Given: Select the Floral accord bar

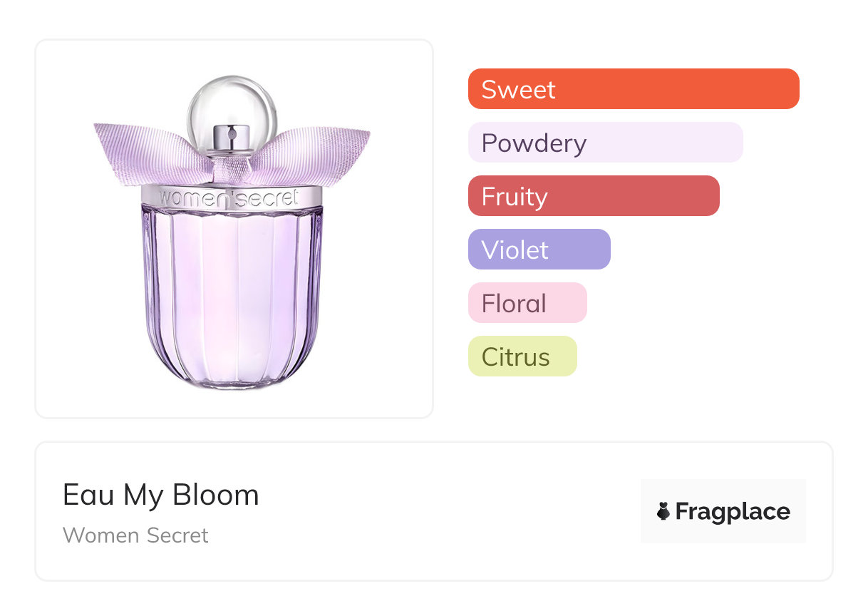Looking at the screenshot, I should 527,303.
